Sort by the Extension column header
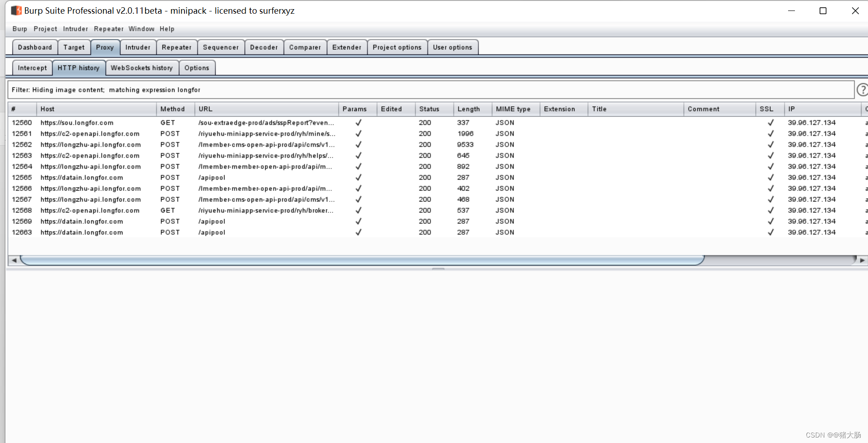 [564, 109]
